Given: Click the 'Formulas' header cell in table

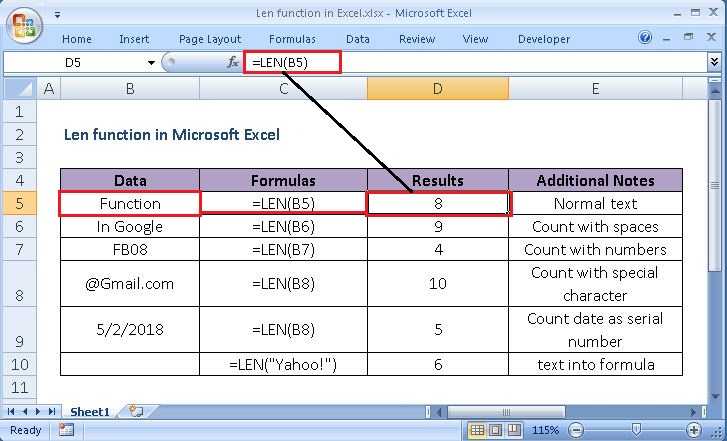Looking at the screenshot, I should coord(283,180).
